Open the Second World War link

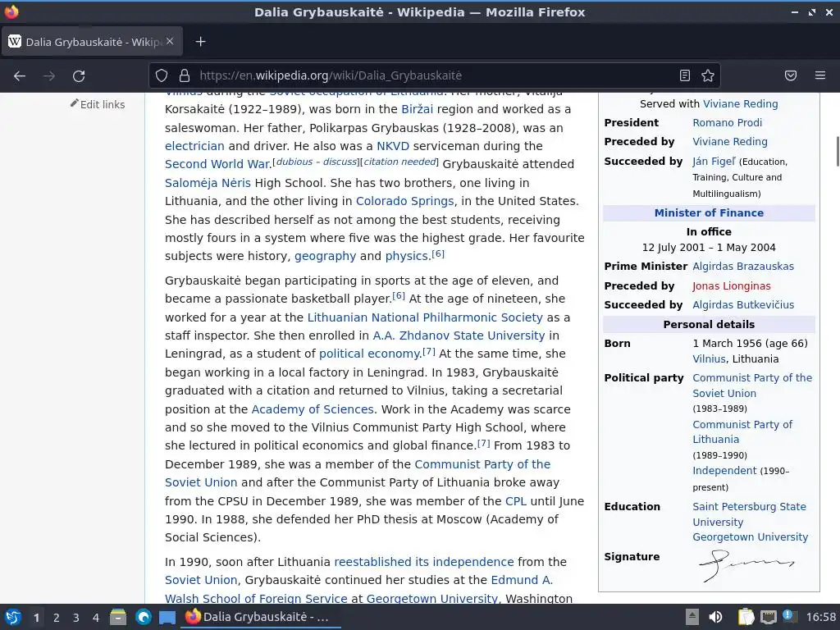coord(217,164)
